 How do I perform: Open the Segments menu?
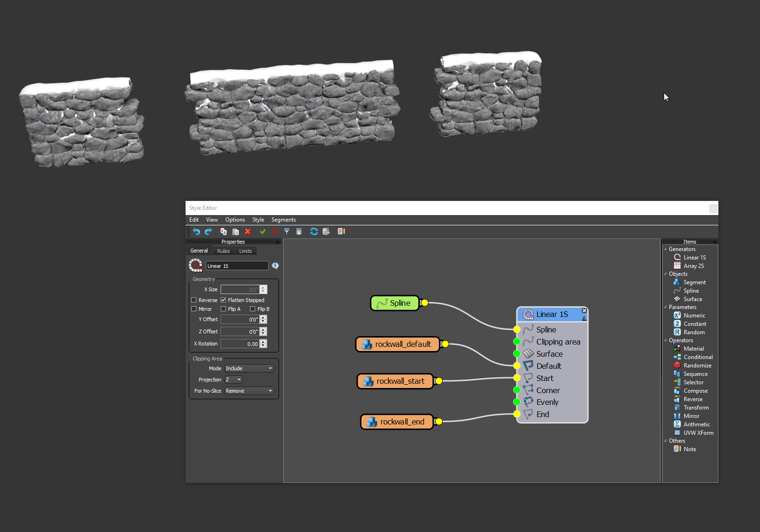[283, 220]
